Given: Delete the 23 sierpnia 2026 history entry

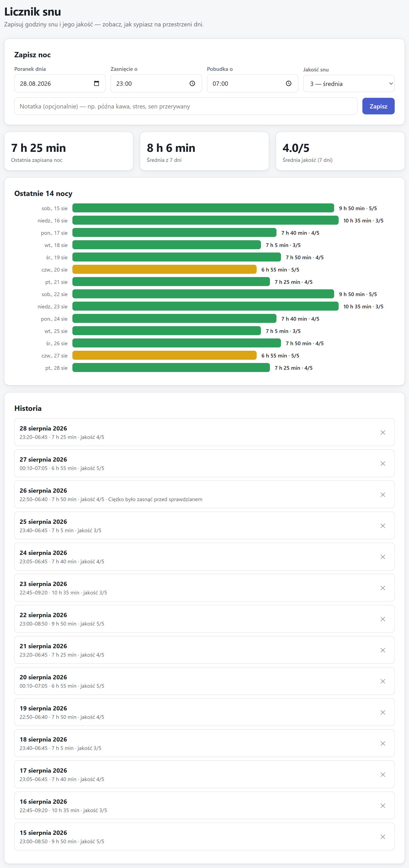Looking at the screenshot, I should click(383, 588).
